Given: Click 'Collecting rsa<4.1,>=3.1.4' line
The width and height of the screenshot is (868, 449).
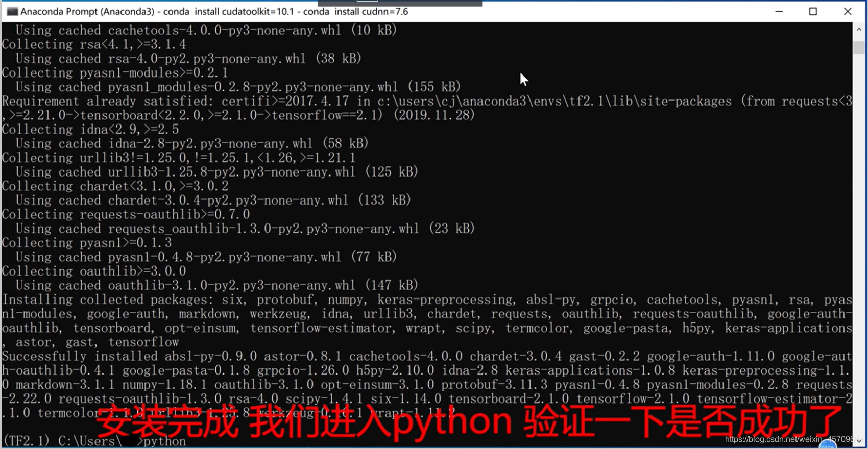Looking at the screenshot, I should (x=94, y=44).
